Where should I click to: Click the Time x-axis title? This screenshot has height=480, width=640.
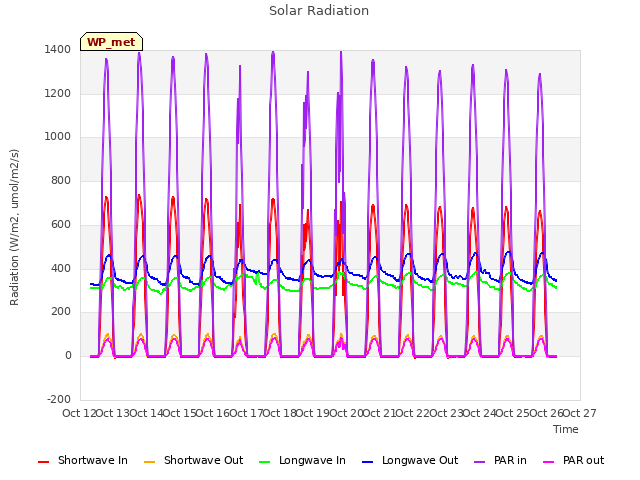point(566,429)
